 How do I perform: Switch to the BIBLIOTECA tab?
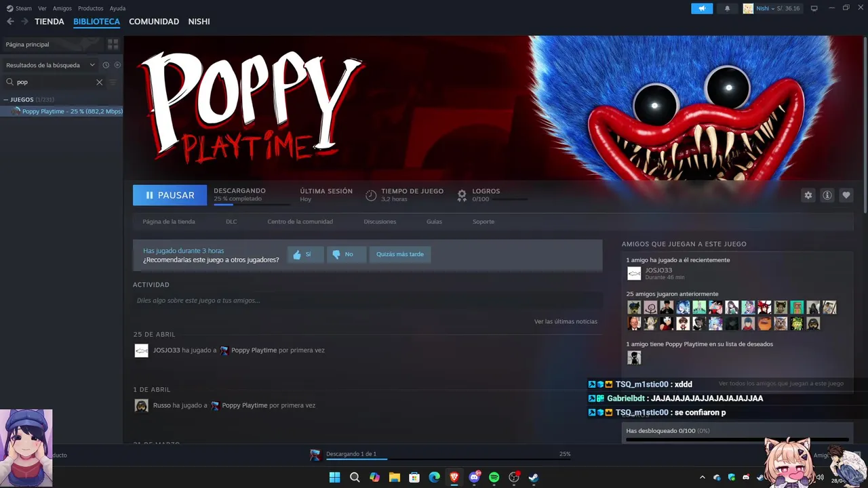coord(96,22)
